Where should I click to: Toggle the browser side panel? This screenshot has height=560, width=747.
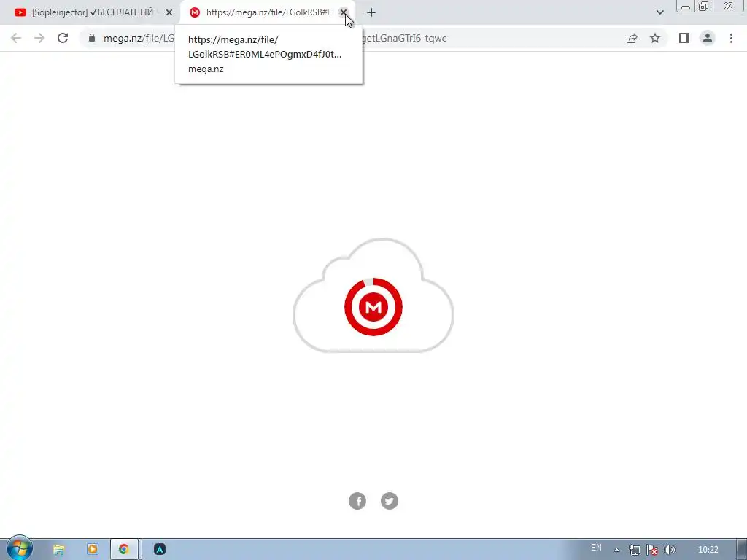[684, 38]
